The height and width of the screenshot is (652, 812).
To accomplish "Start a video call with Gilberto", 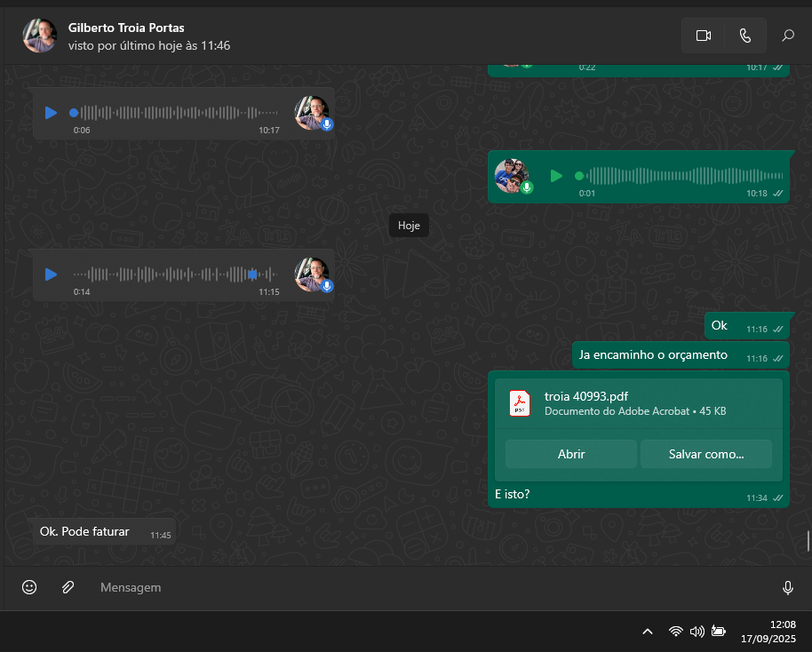I will [x=704, y=36].
